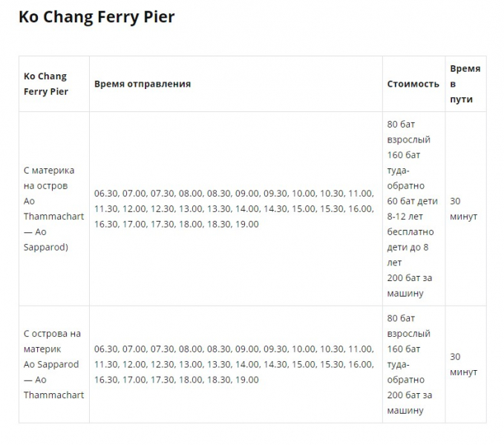Click the "Ko Chang Ferry Pier" page heading
Viewport: 504px width, 445px height.
click(x=96, y=17)
